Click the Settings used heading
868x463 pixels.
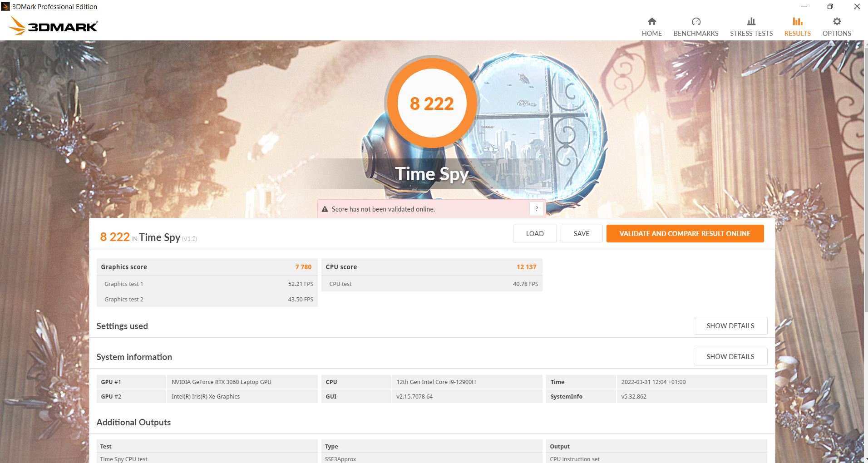point(122,326)
